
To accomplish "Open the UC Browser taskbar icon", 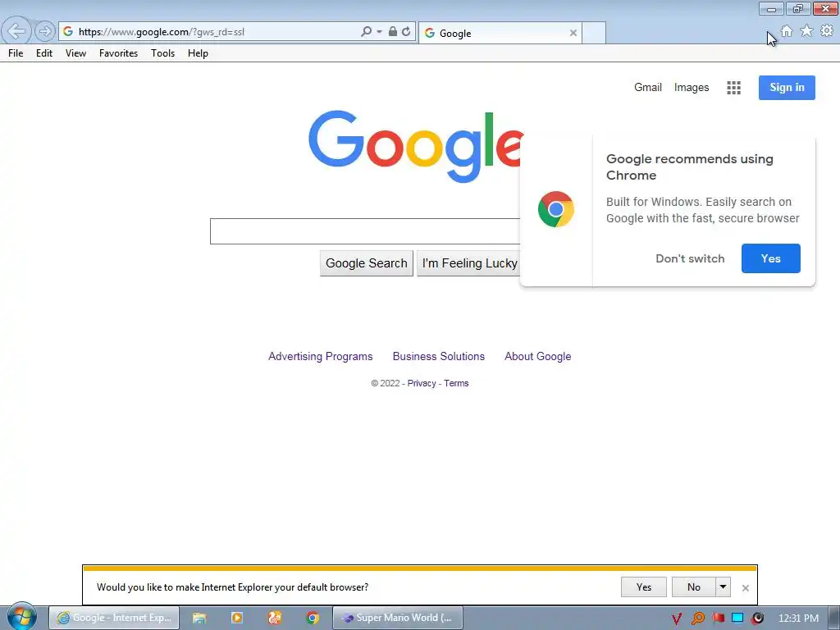I will pos(275,618).
